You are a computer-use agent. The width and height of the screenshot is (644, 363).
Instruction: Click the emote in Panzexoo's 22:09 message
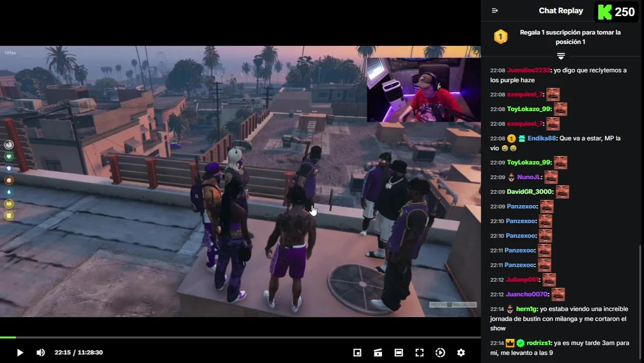(547, 206)
